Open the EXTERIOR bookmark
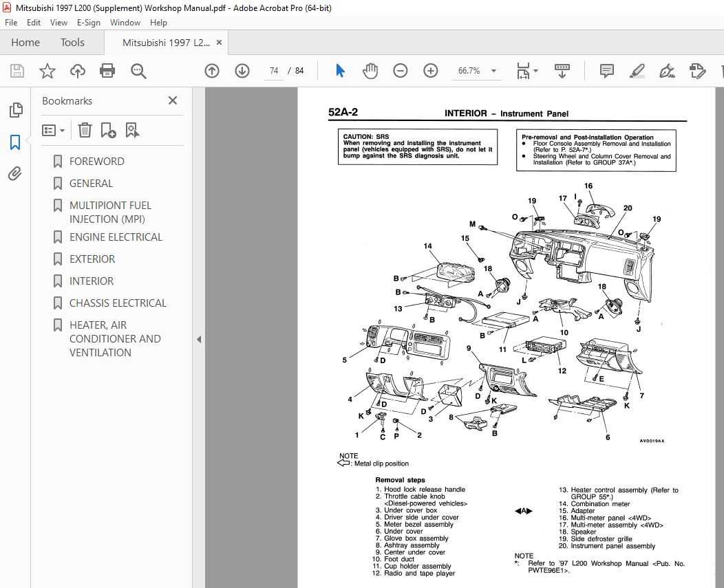The width and height of the screenshot is (724, 588). click(x=92, y=259)
